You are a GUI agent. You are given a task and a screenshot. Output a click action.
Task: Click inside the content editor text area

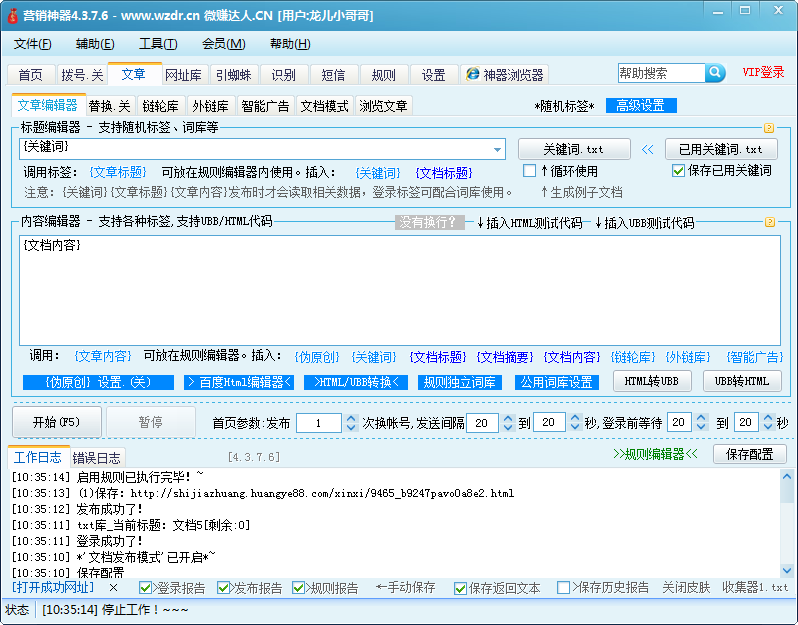tap(400, 291)
